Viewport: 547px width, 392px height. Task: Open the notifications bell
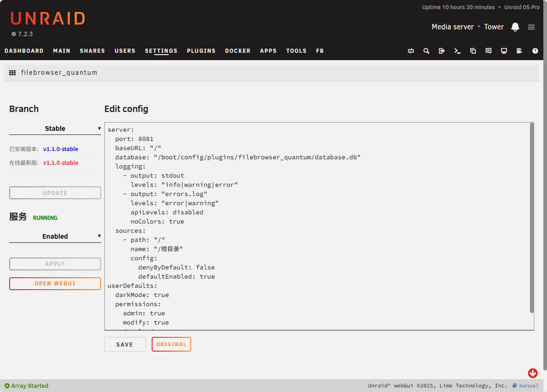point(515,27)
